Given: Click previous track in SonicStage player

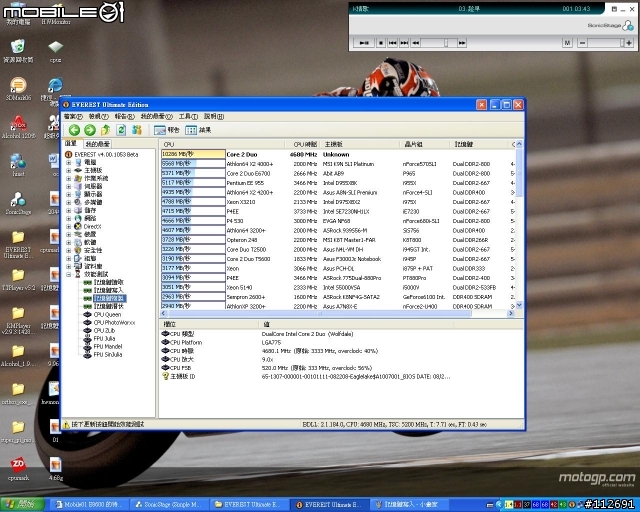Looking at the screenshot, I should [x=392, y=43].
